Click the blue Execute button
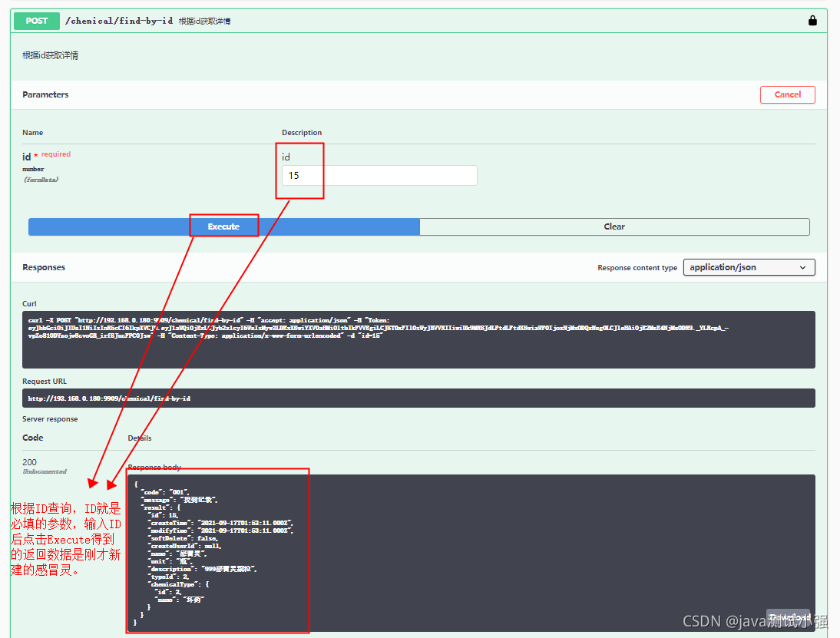 pos(224,226)
